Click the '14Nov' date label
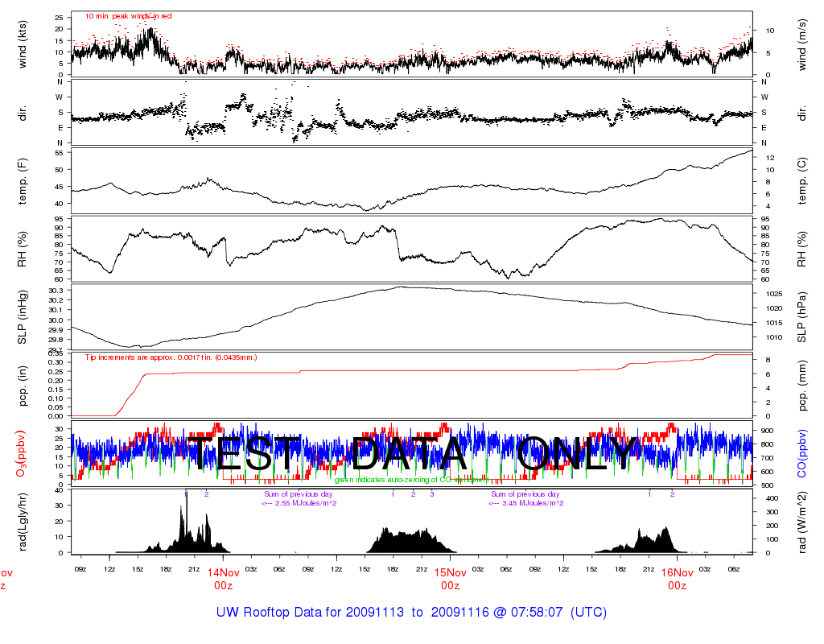Viewport: 824px width, 644px height. [224, 572]
